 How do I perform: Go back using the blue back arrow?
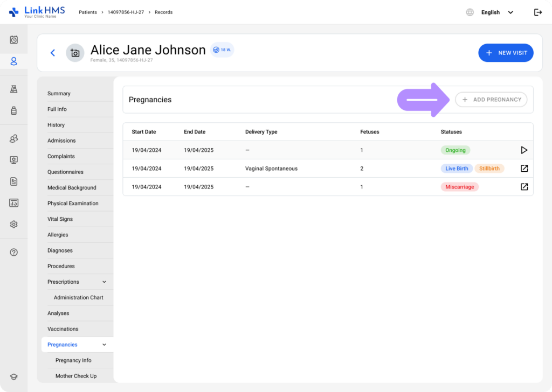click(53, 53)
